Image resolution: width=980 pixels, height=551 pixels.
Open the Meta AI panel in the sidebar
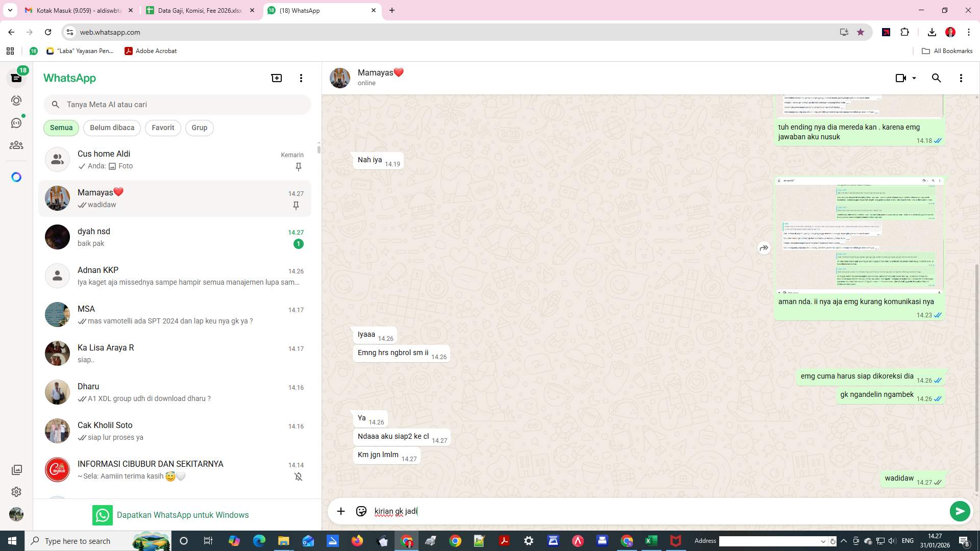pyautogui.click(x=17, y=177)
